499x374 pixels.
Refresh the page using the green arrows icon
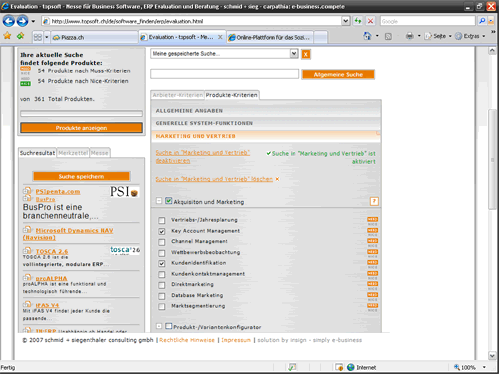(x=358, y=21)
